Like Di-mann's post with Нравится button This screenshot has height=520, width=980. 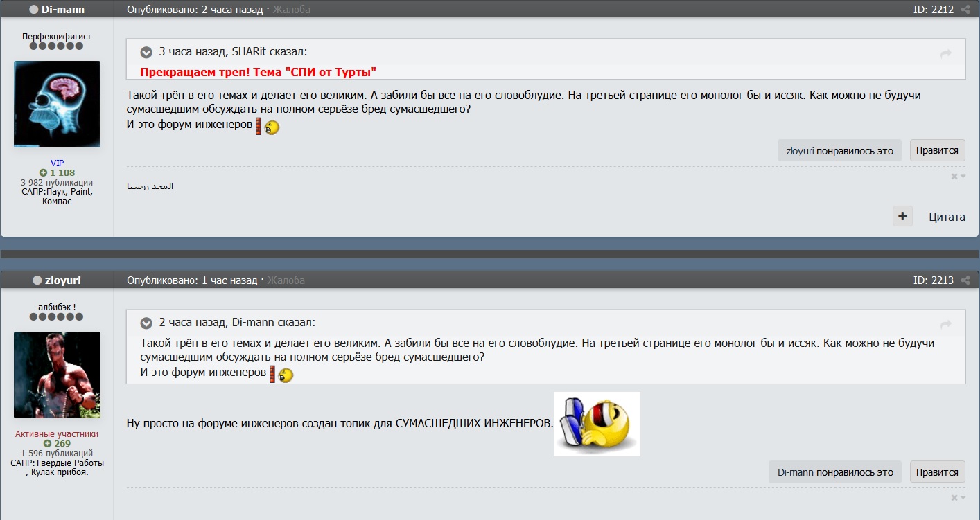tap(937, 150)
